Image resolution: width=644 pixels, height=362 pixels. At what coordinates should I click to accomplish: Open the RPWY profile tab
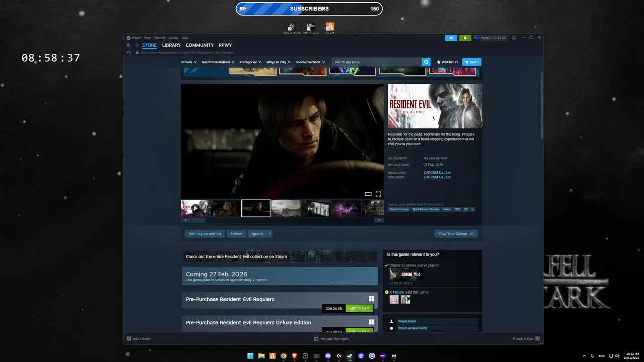click(225, 45)
